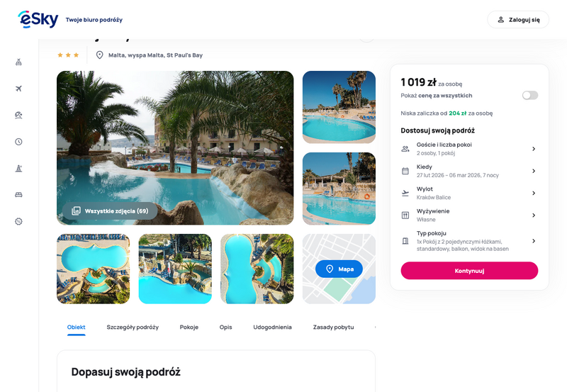The image size is (567, 392).
Task: Click the Zaloguj się button
Action: point(518,20)
